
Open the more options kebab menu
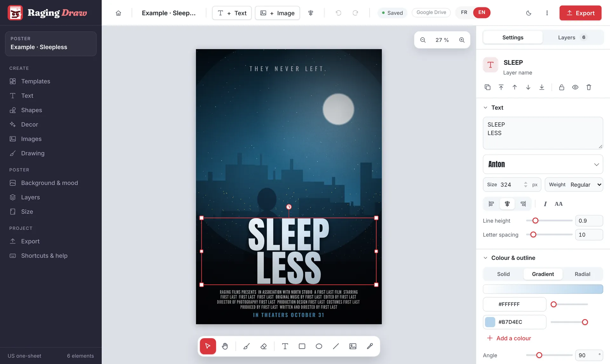[x=547, y=13]
